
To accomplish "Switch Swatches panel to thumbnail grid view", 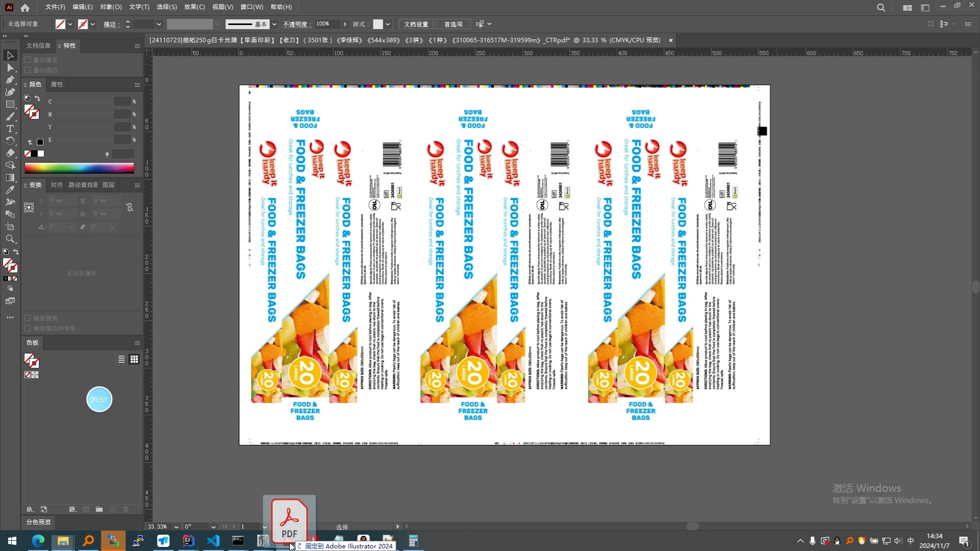I will [134, 359].
